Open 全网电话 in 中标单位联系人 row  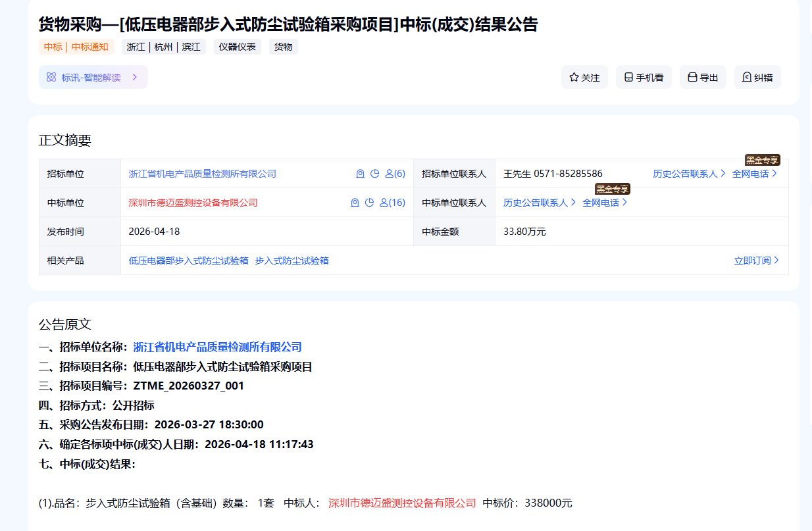(605, 203)
